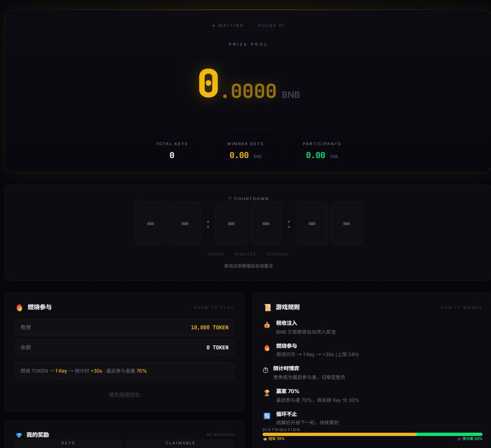Click the 余额 0 TOKEN balance field
The width and height of the screenshot is (491, 448).
coord(124,347)
